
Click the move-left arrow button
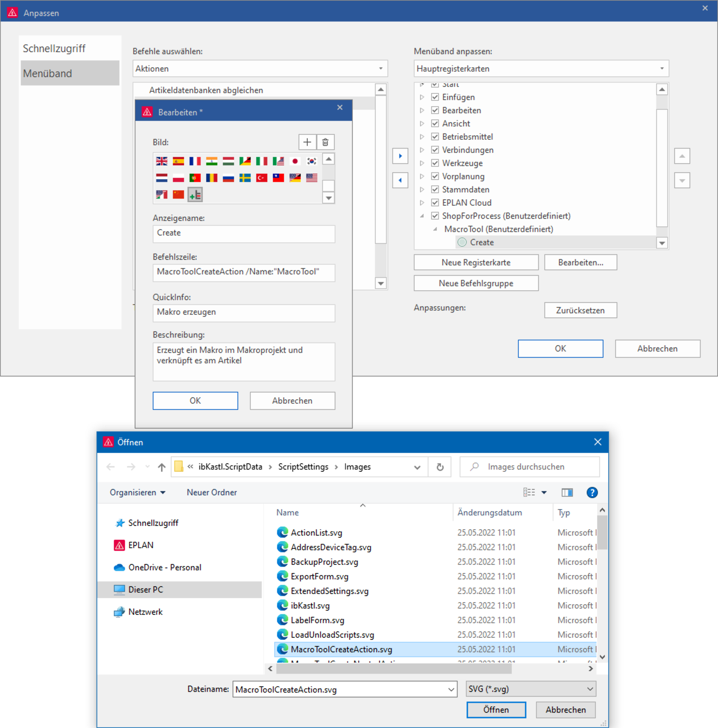tap(400, 181)
